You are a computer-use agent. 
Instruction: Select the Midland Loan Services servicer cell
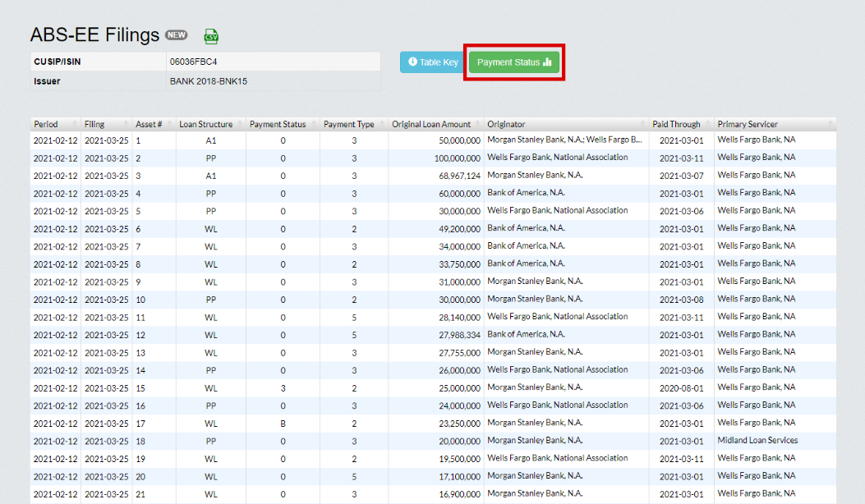pos(757,441)
